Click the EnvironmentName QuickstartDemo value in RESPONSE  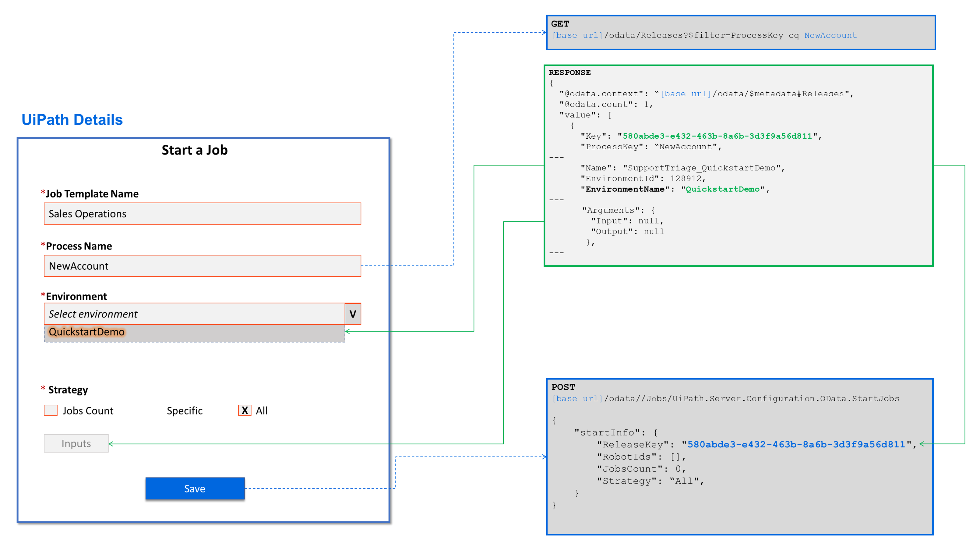point(722,189)
